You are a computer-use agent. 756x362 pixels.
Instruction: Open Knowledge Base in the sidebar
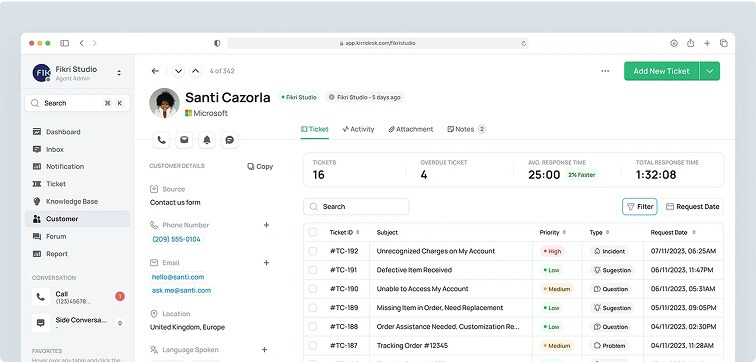coord(77,201)
